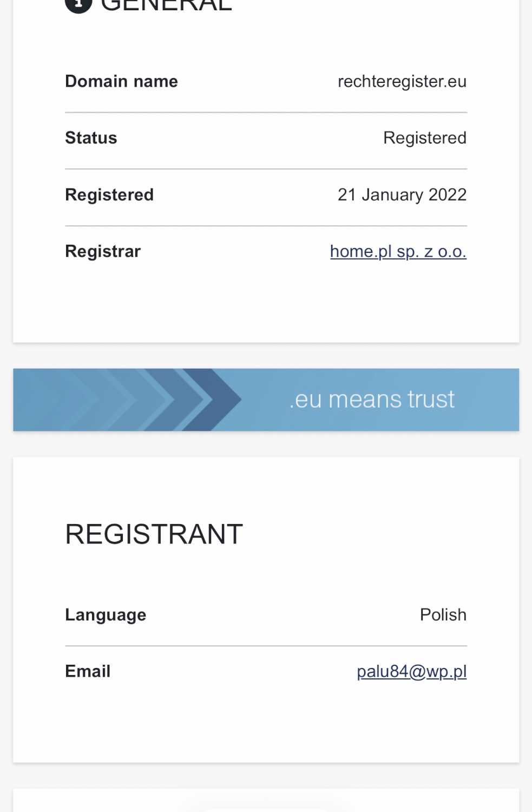Click the bold "Registered" date label
The width and height of the screenshot is (532, 812).
109,195
